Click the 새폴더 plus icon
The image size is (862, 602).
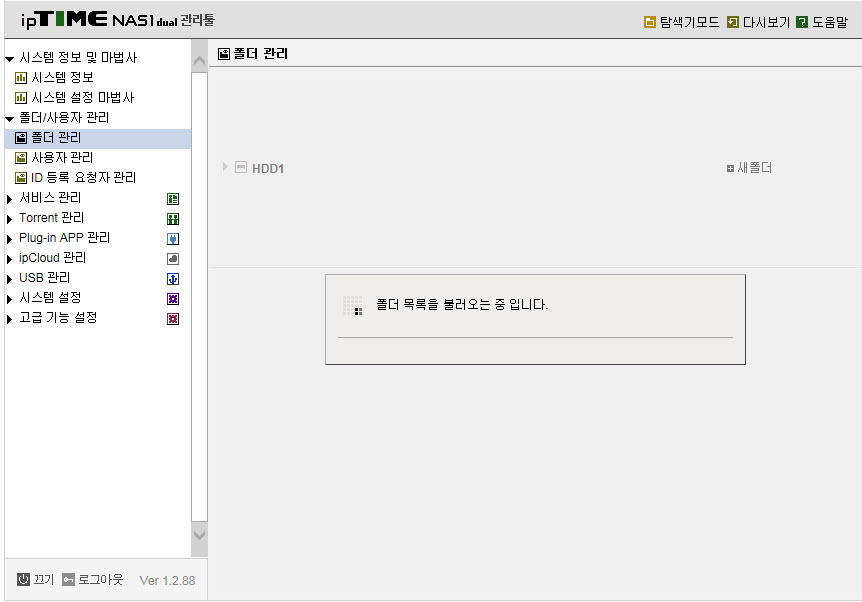pos(730,168)
